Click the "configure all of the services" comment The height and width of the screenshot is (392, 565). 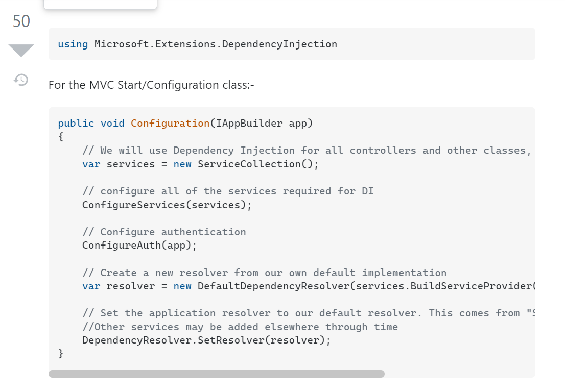click(228, 191)
